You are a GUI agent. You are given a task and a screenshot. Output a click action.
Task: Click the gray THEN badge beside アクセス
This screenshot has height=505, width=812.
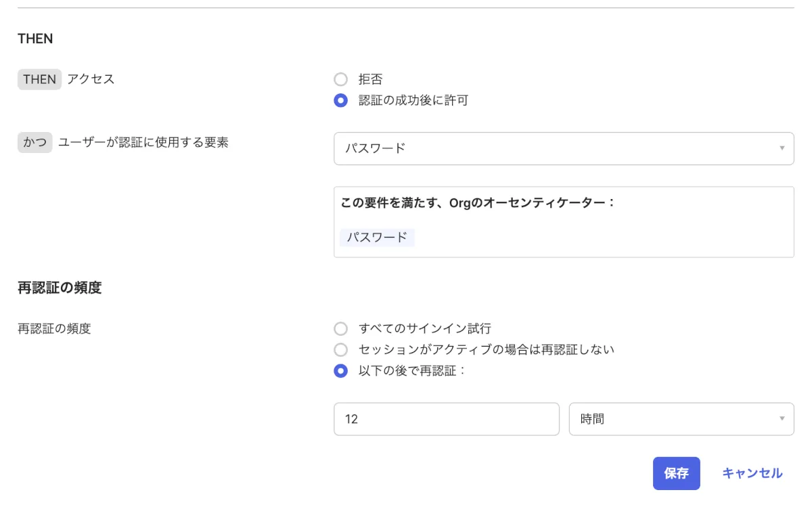[x=39, y=79]
